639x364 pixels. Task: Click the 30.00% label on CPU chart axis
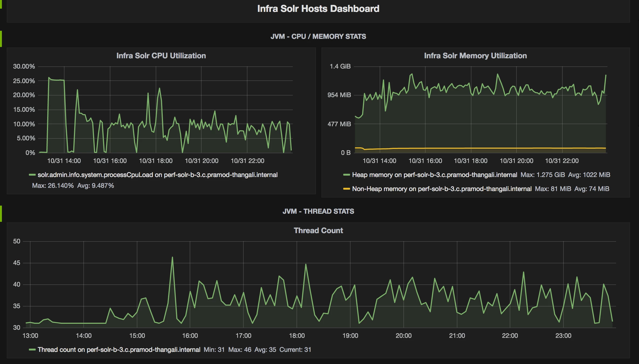(x=24, y=66)
